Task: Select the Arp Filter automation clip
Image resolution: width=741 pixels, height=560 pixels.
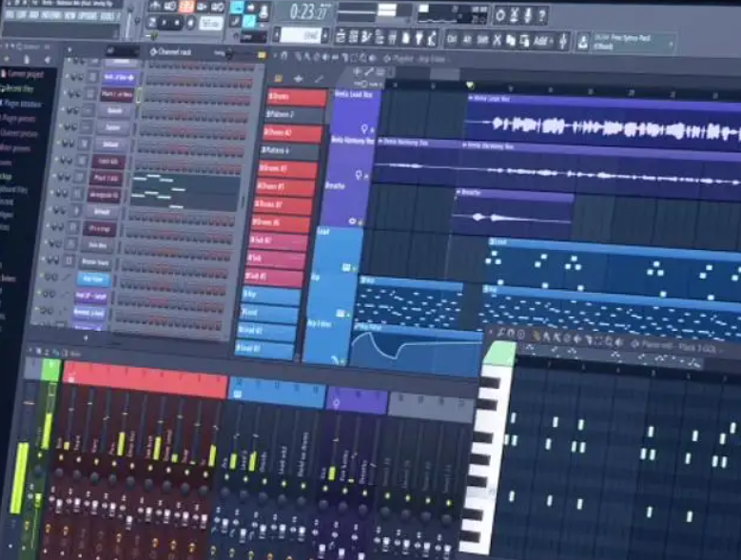Action: tap(416, 349)
